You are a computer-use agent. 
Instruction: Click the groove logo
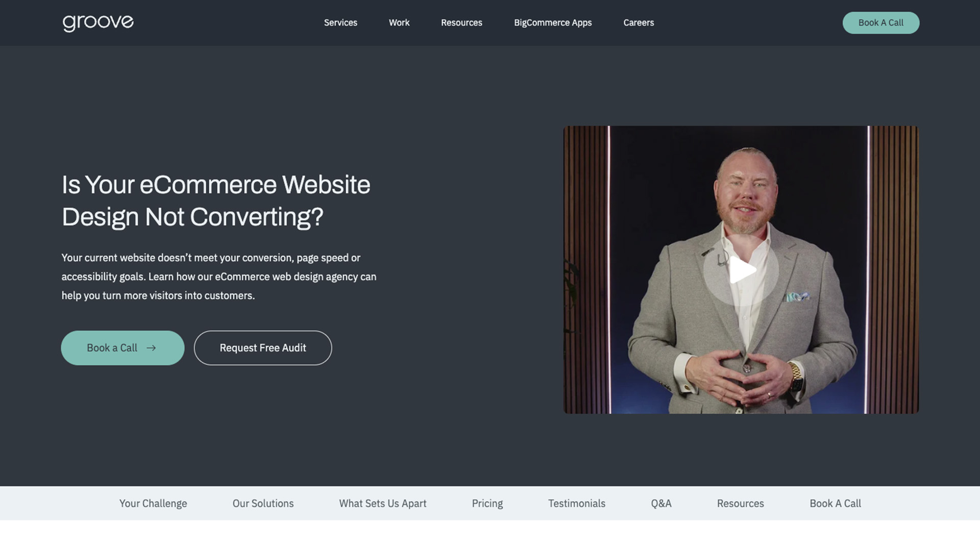pyautogui.click(x=98, y=23)
